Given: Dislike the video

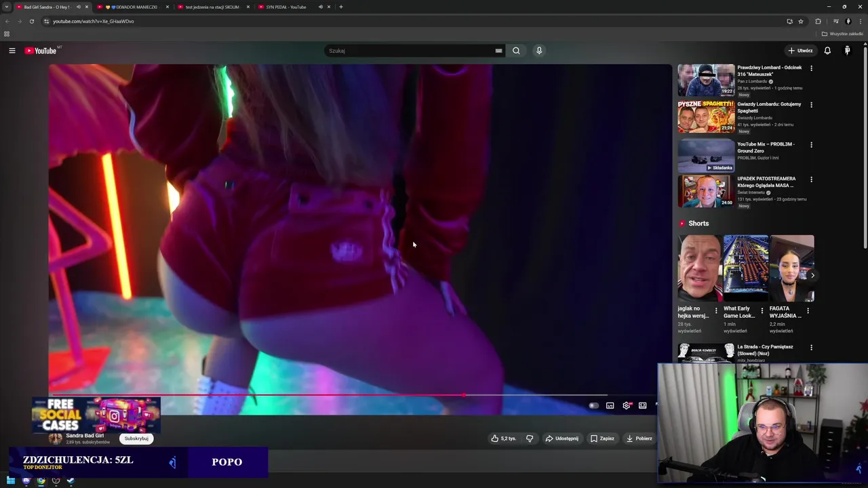Looking at the screenshot, I should point(530,439).
